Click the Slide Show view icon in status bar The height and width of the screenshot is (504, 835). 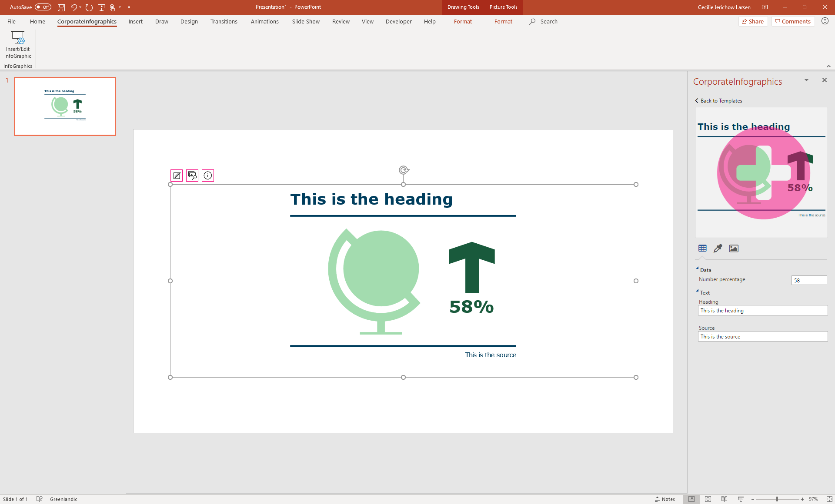(741, 499)
